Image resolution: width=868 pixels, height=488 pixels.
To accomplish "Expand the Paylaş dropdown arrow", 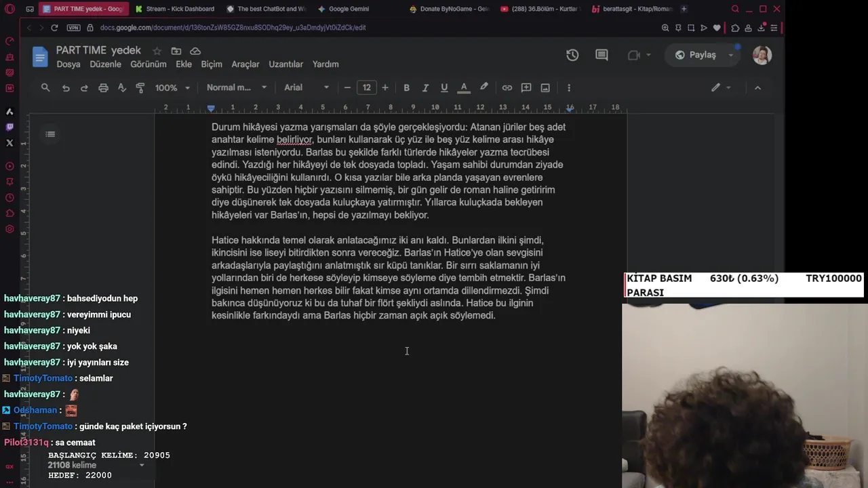I will click(730, 55).
